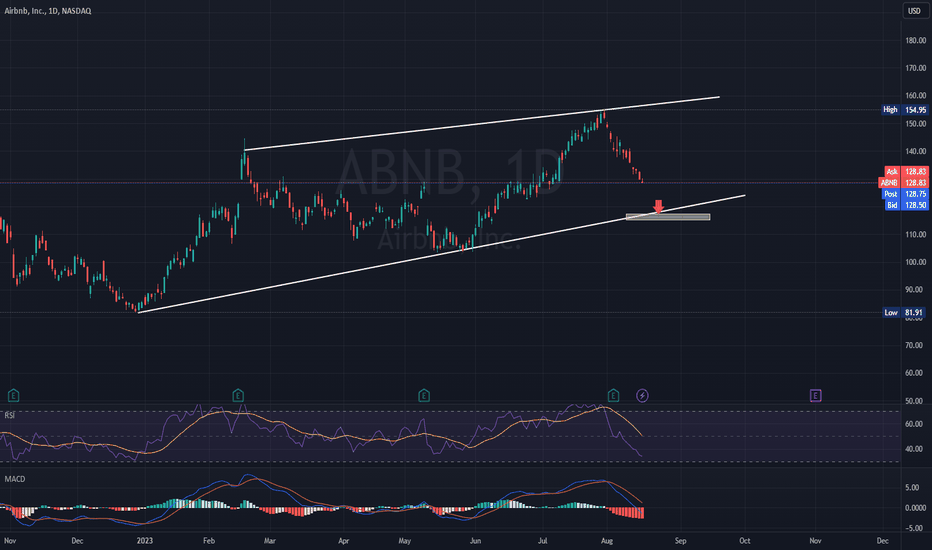The image size is (932, 550).
Task: Select the gray rectangle target zone drawing
Action: click(668, 217)
